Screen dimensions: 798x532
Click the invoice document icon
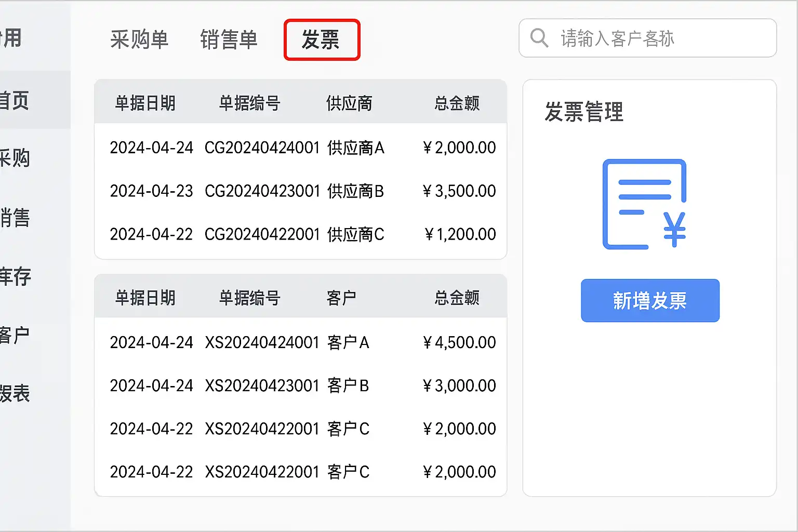point(644,204)
